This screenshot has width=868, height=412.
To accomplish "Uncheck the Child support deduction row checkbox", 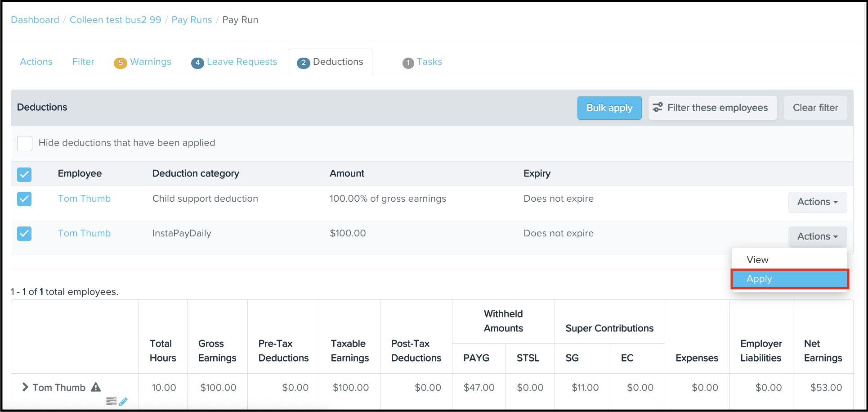I will coord(24,199).
